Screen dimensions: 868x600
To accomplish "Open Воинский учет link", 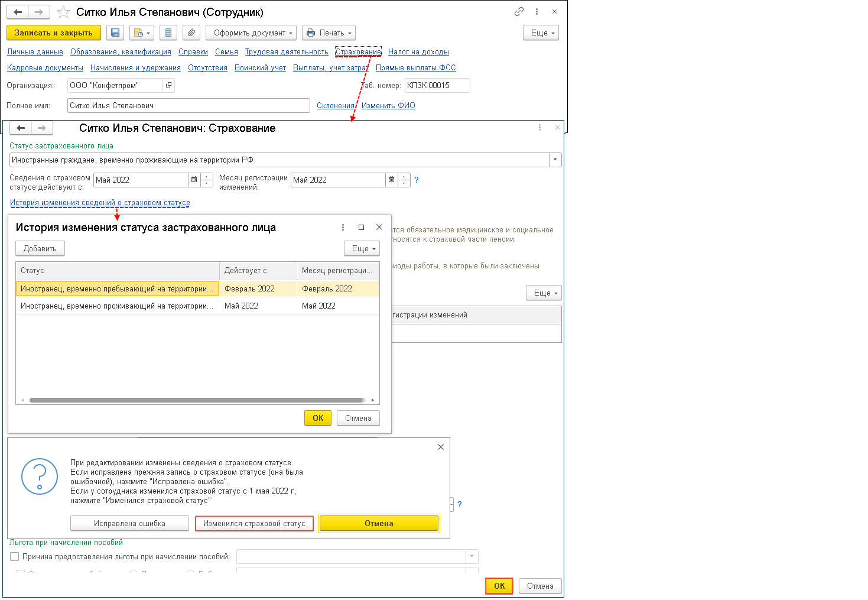I will (x=260, y=68).
